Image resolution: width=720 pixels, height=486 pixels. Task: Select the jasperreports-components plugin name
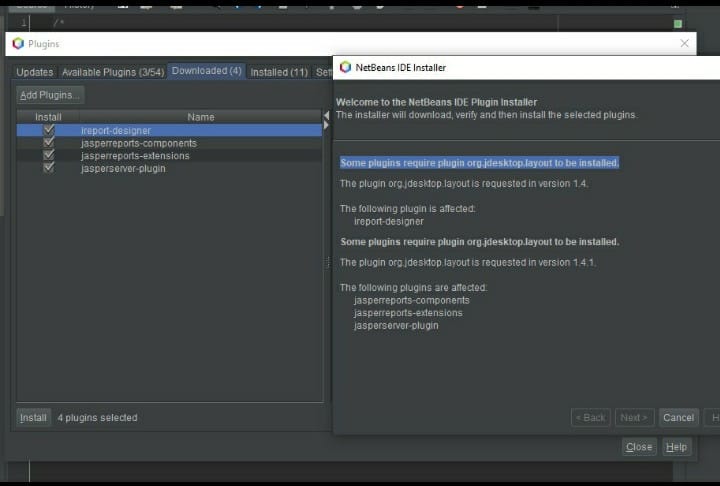pos(139,143)
